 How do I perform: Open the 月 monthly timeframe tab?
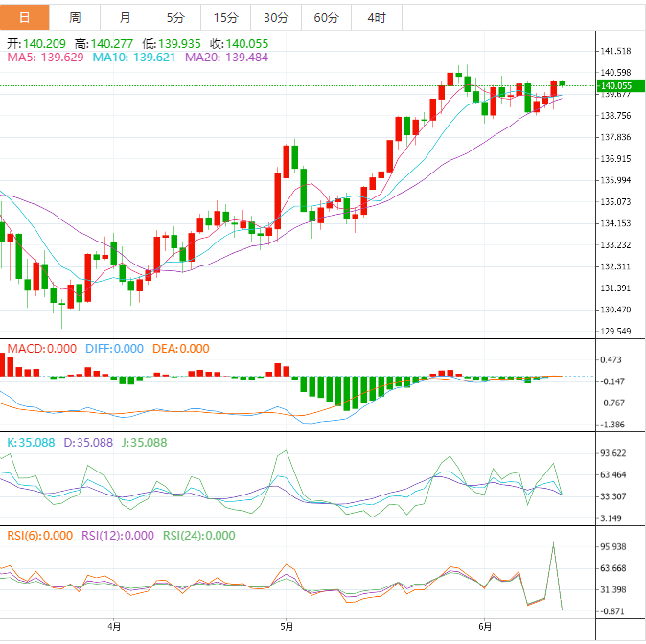(125, 17)
